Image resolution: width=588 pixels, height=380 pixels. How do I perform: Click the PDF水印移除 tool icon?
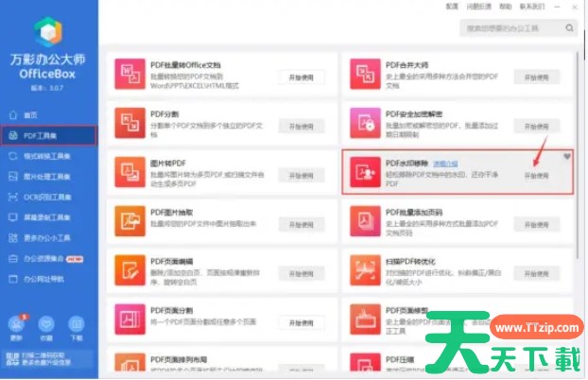(365, 172)
